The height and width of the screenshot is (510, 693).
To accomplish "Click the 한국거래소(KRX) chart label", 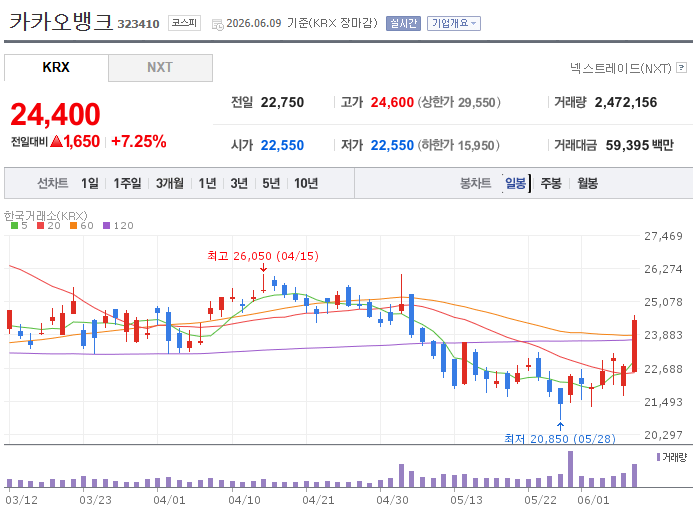I will (46, 216).
